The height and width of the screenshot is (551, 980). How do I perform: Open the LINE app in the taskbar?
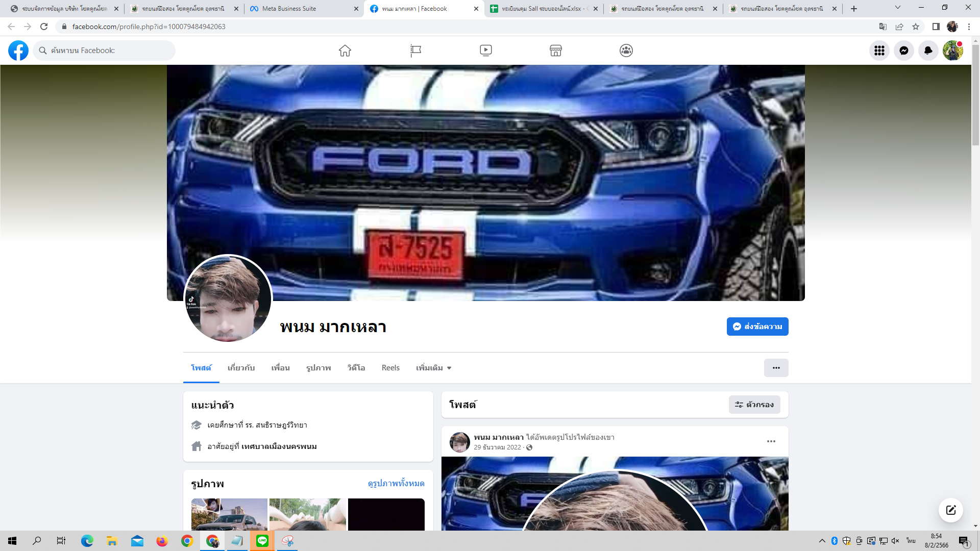coord(262,541)
